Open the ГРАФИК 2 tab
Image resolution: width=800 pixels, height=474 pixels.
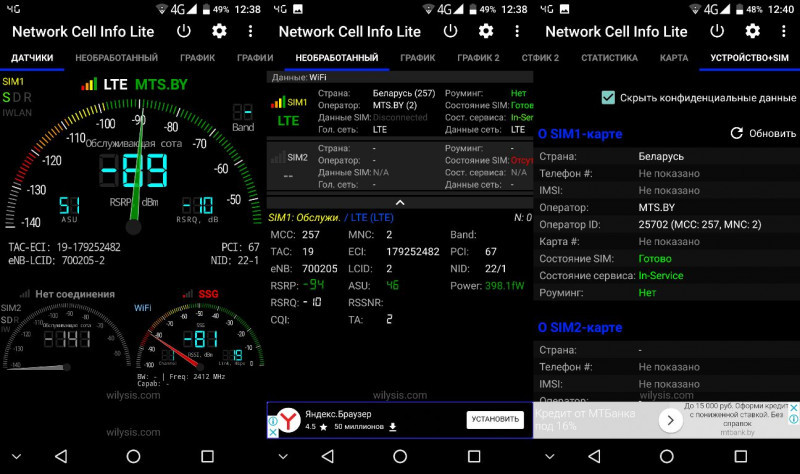(x=479, y=58)
